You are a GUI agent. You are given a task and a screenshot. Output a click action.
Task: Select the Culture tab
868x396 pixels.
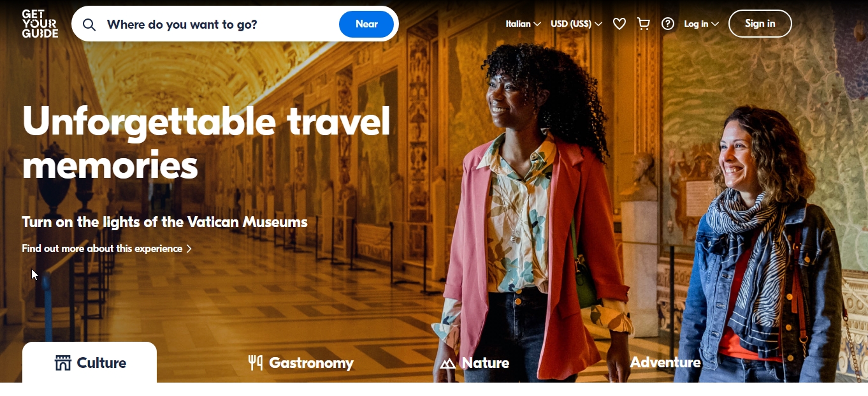pyautogui.click(x=89, y=362)
